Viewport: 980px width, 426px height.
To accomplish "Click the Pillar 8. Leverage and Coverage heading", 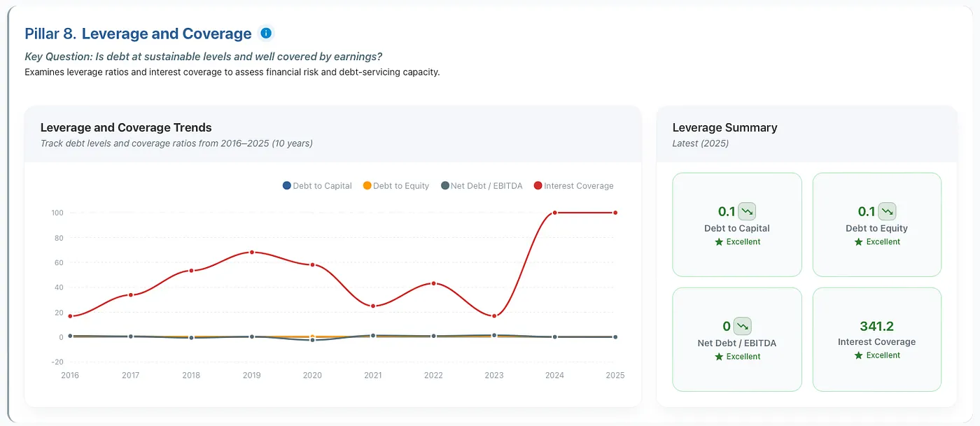I will (x=138, y=34).
